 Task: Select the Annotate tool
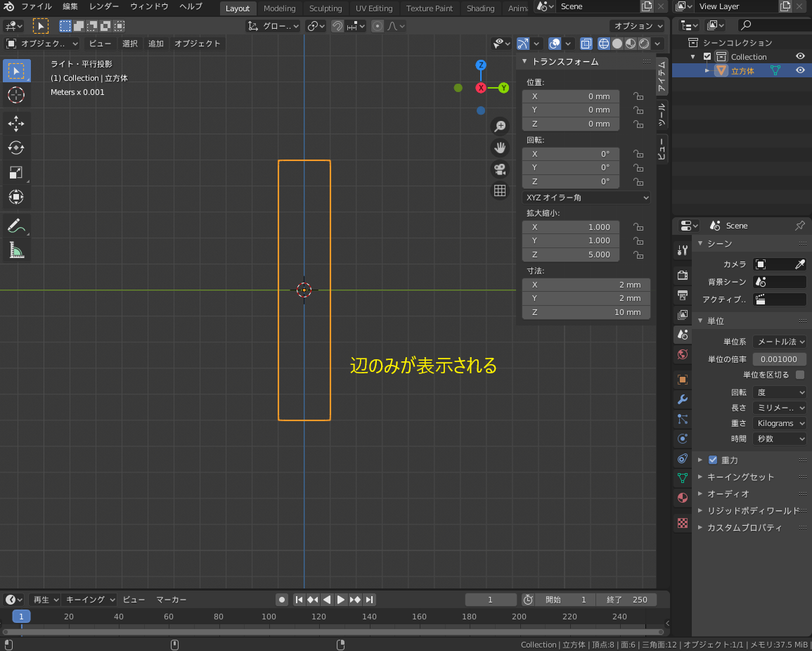pyautogui.click(x=17, y=226)
